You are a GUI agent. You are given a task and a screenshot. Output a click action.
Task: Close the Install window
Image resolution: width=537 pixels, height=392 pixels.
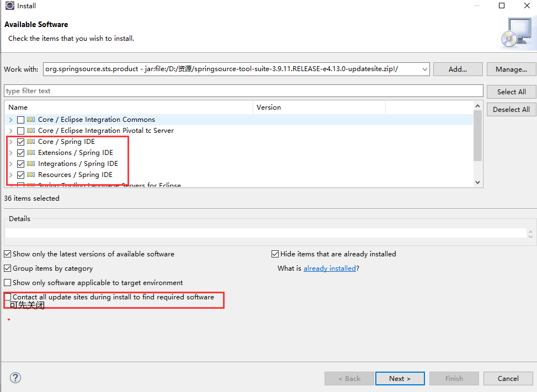[x=527, y=6]
